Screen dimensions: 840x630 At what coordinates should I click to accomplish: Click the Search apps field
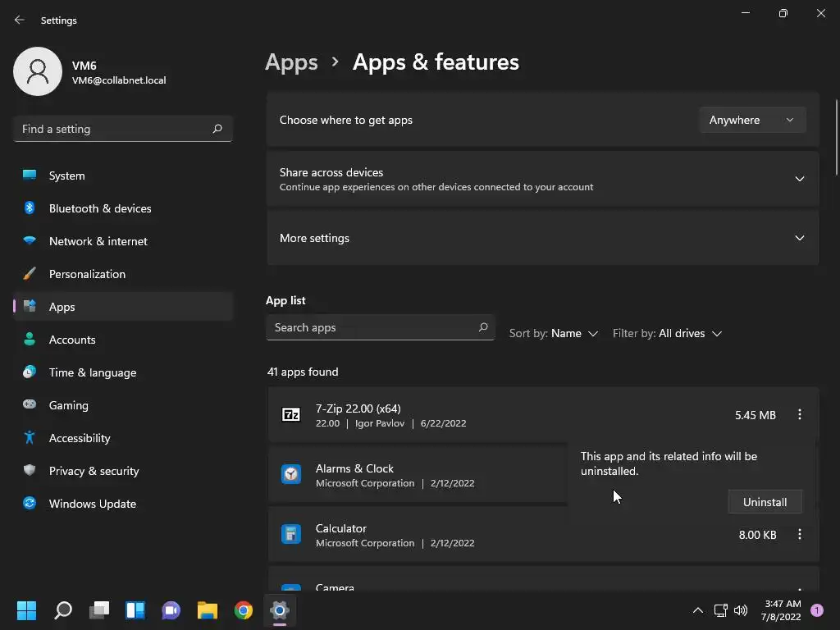tap(380, 327)
